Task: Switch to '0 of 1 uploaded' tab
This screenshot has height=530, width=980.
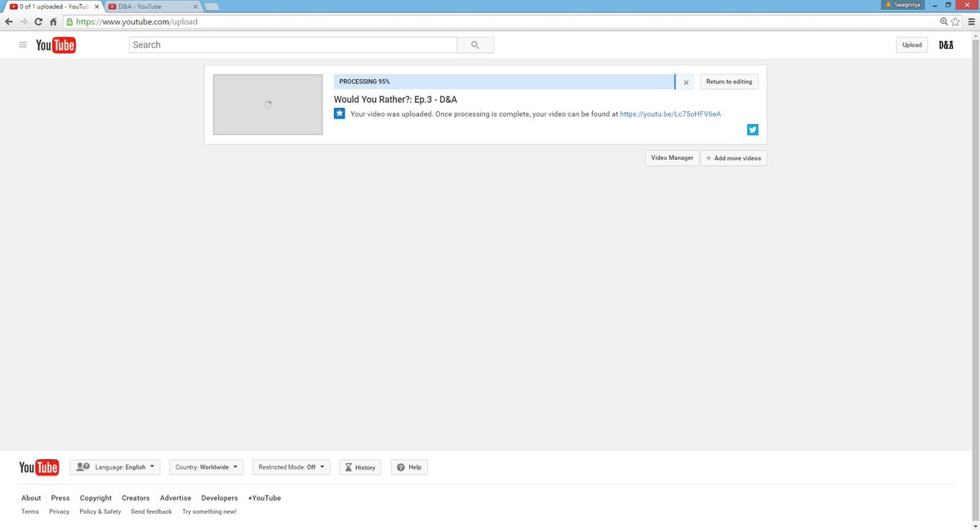Action: click(52, 7)
